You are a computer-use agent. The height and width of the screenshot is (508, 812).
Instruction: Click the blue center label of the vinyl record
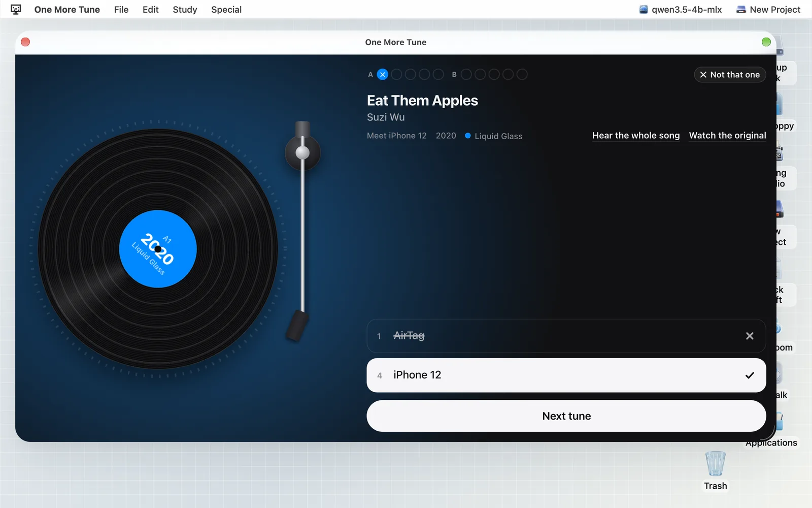[158, 249]
